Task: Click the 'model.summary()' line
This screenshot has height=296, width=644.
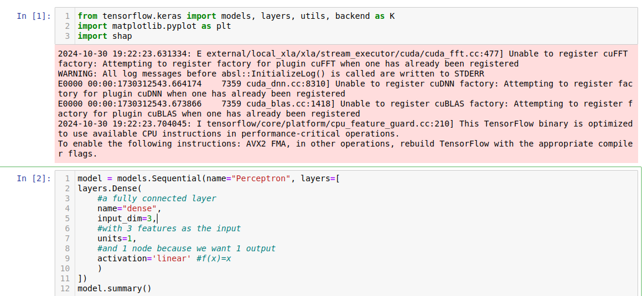Action: pyautogui.click(x=115, y=288)
